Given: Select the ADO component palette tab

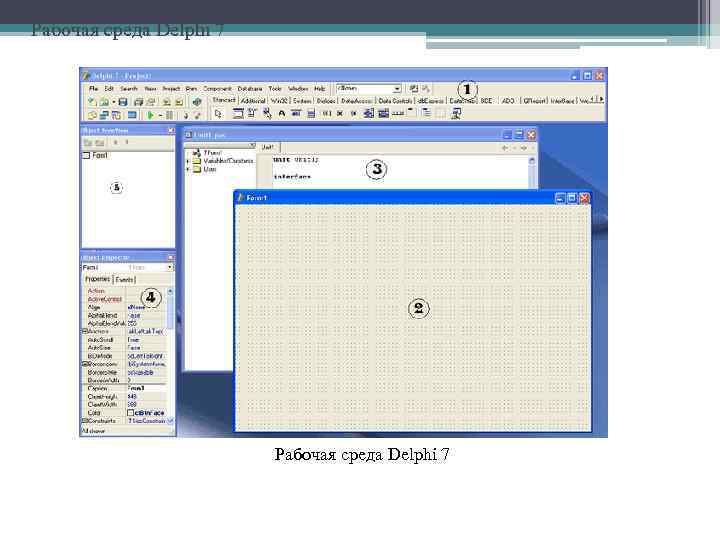Looking at the screenshot, I should click(x=508, y=101).
